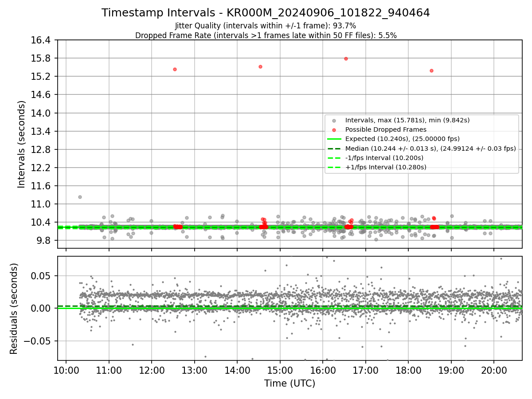Click the red dot marker beside 'Possible Dropped Frames'
532x399 pixels.
[x=334, y=129]
